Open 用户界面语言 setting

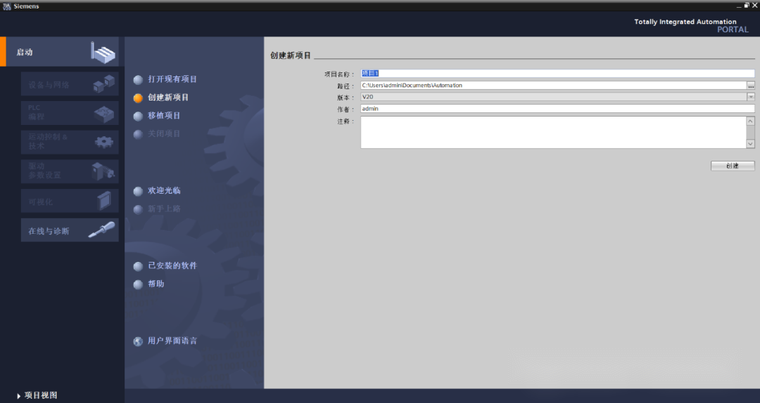(x=172, y=341)
